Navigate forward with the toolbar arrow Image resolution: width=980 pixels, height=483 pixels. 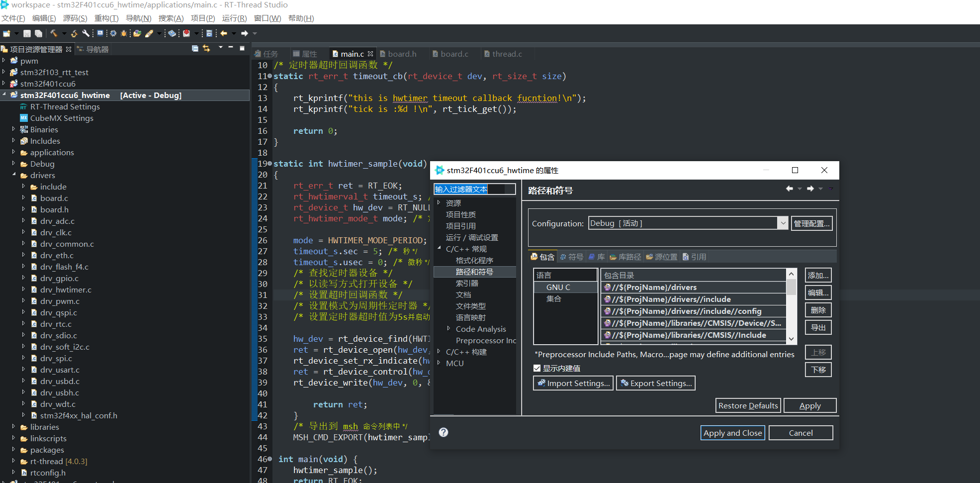(244, 33)
